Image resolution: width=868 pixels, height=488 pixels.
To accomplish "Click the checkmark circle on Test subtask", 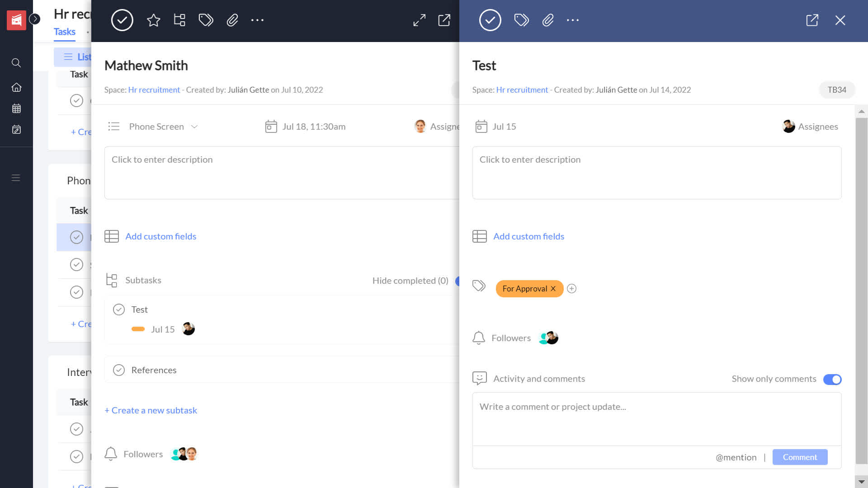I will click(x=118, y=309).
